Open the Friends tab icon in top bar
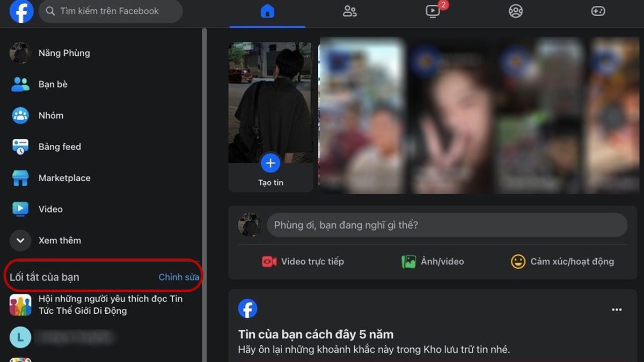Viewport: 644px width, 362px height. (x=350, y=11)
